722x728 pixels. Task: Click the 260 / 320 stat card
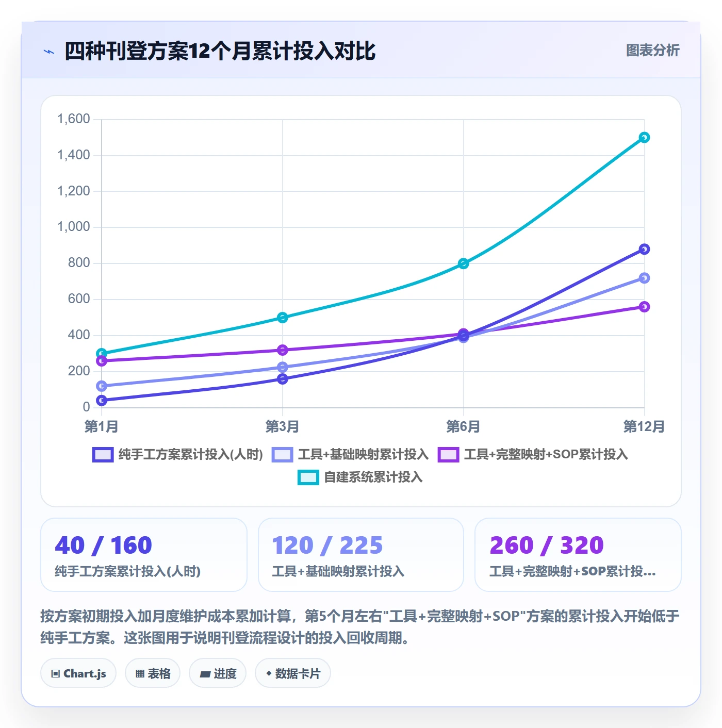pos(578,555)
